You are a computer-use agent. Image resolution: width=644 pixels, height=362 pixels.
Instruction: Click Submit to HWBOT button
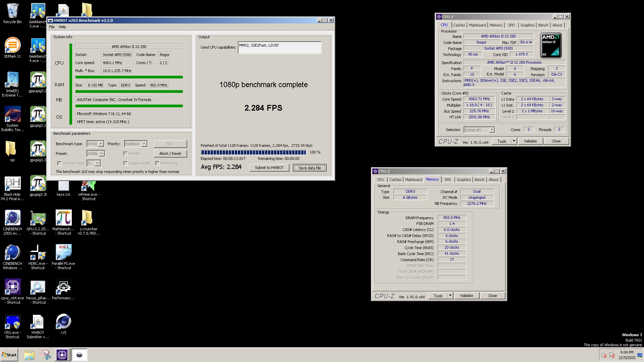point(269,168)
